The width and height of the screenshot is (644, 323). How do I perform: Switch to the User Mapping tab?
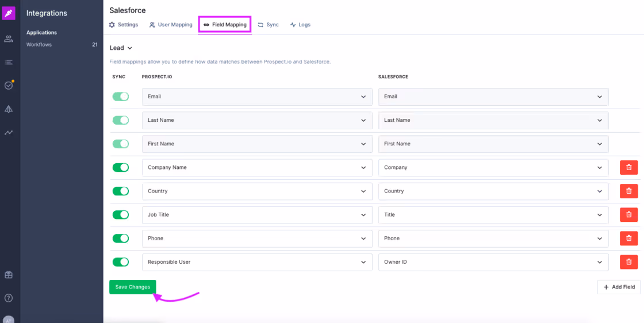pos(171,25)
